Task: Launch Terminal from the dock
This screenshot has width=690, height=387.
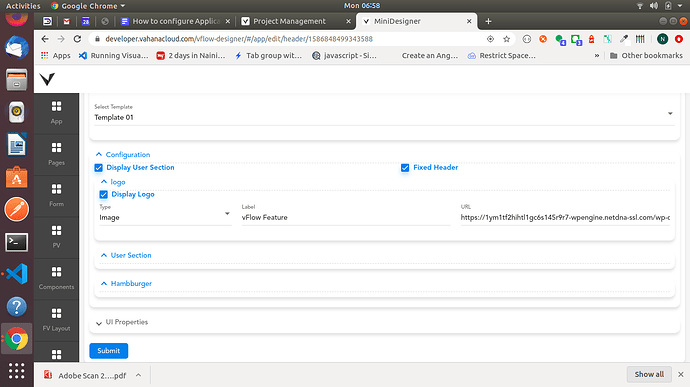Action: click(x=17, y=242)
